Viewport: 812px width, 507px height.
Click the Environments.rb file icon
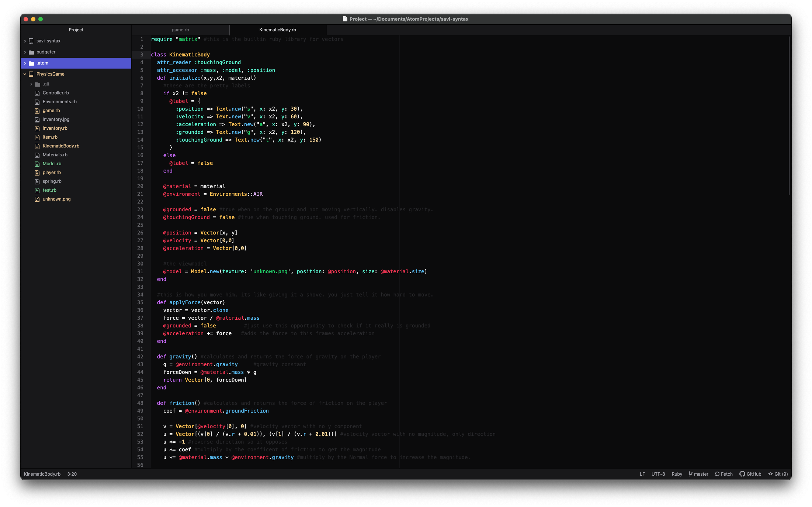[37, 102]
